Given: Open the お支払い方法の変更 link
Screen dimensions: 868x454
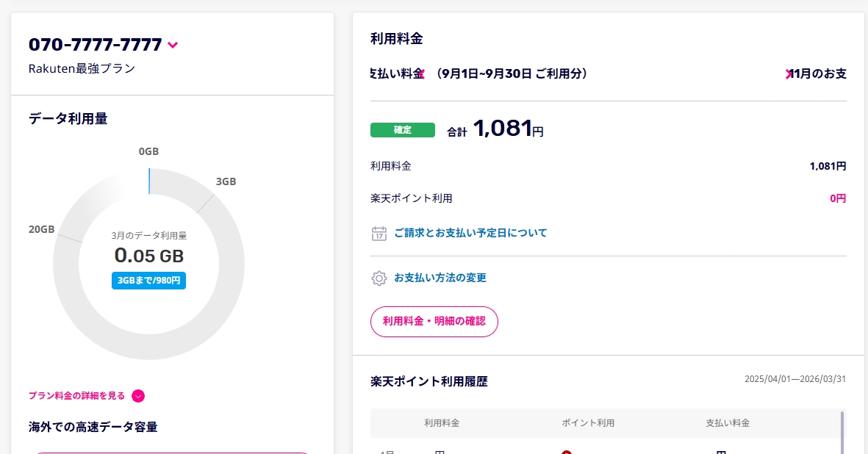Looking at the screenshot, I should [x=440, y=278].
